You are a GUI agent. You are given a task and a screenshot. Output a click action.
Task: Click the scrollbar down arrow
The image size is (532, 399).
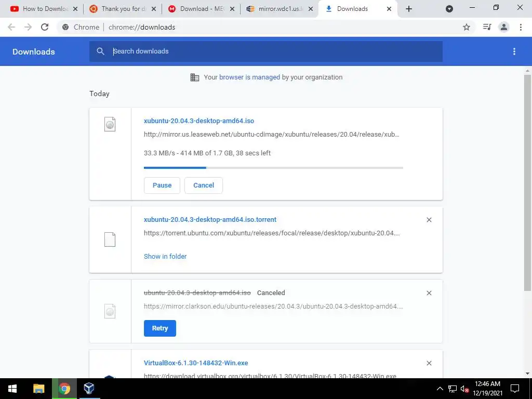[527, 374]
